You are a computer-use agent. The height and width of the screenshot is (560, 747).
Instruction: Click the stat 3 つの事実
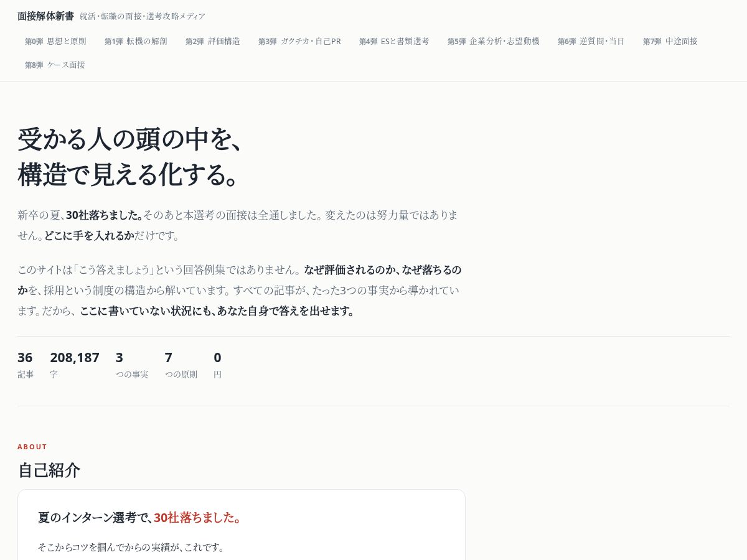click(x=132, y=365)
